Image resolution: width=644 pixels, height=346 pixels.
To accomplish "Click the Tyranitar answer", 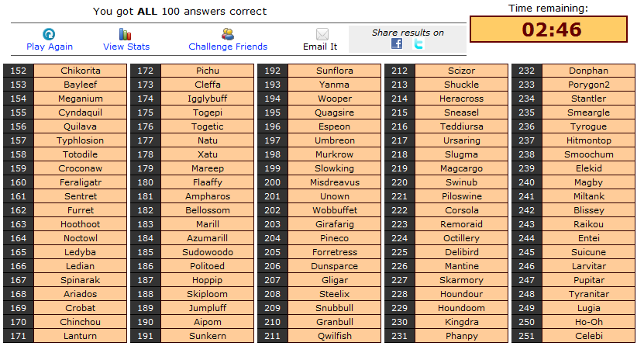I will 588,294.
